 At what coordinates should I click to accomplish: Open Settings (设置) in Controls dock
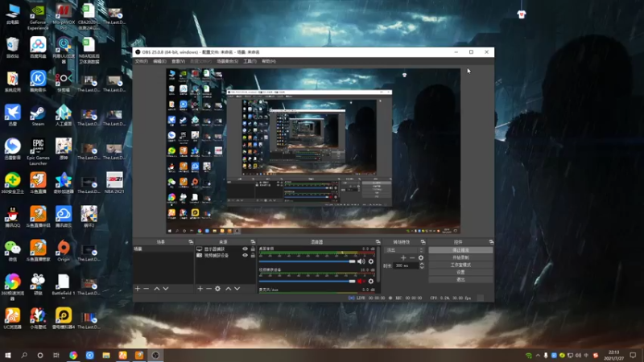coord(460,272)
